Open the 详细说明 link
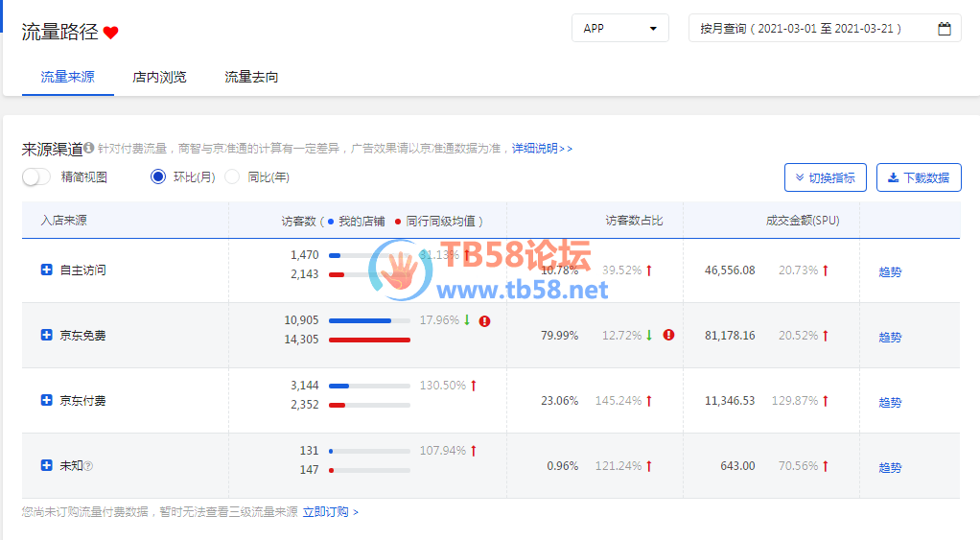The image size is (980, 540). pyautogui.click(x=541, y=149)
